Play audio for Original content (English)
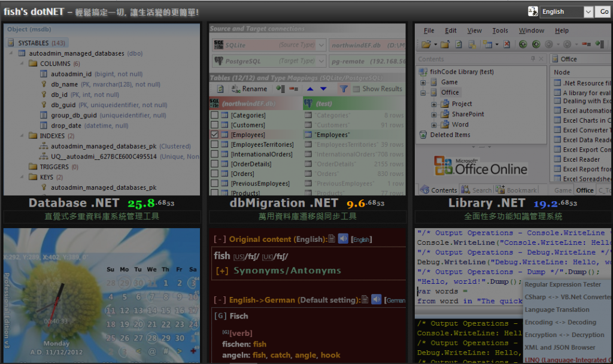Viewport: 613px width, 364px height. (343, 239)
